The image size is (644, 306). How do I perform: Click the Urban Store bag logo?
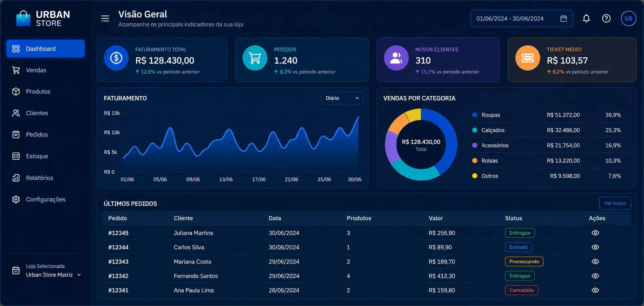23,18
